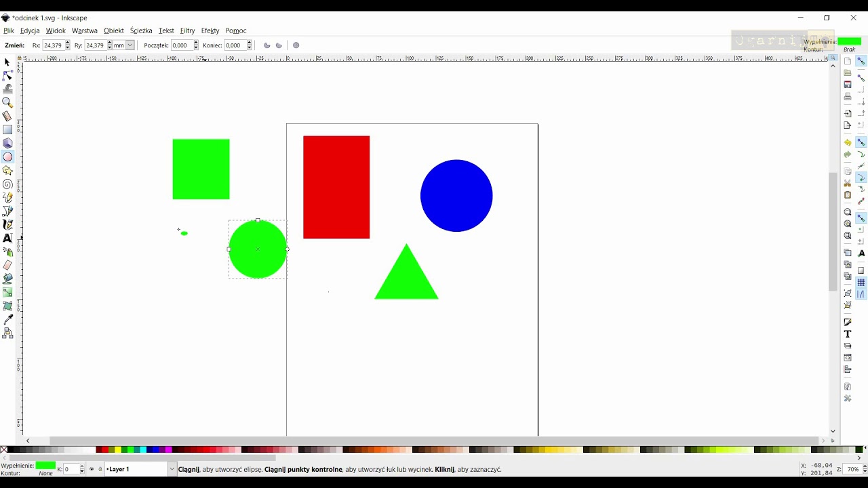This screenshot has height=488, width=868.
Task: Click the no-color X palette swatch
Action: click(x=4, y=449)
